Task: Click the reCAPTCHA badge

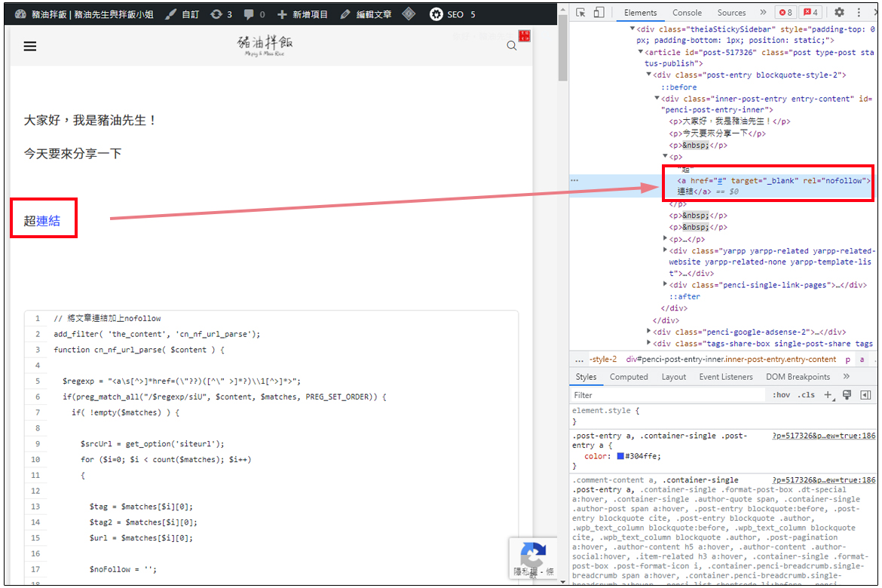Action: pos(533,558)
